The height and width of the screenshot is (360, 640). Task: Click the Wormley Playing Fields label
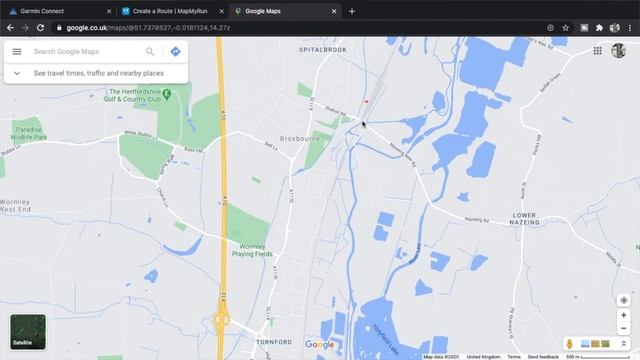[x=252, y=250]
